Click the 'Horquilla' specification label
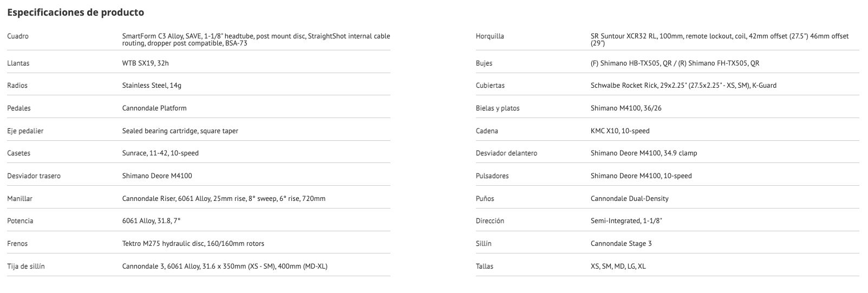This screenshot has width=868, height=293. (490, 36)
